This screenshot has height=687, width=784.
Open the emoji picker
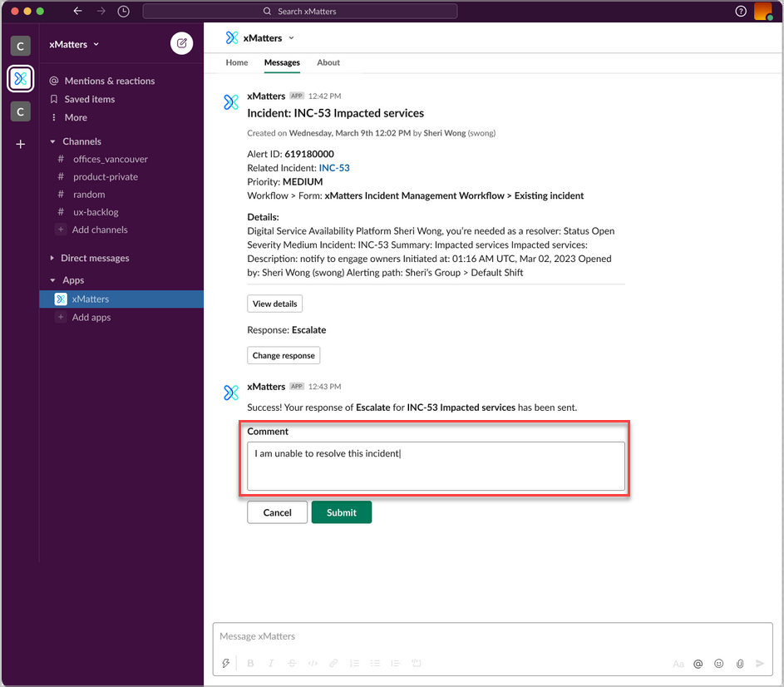(719, 664)
